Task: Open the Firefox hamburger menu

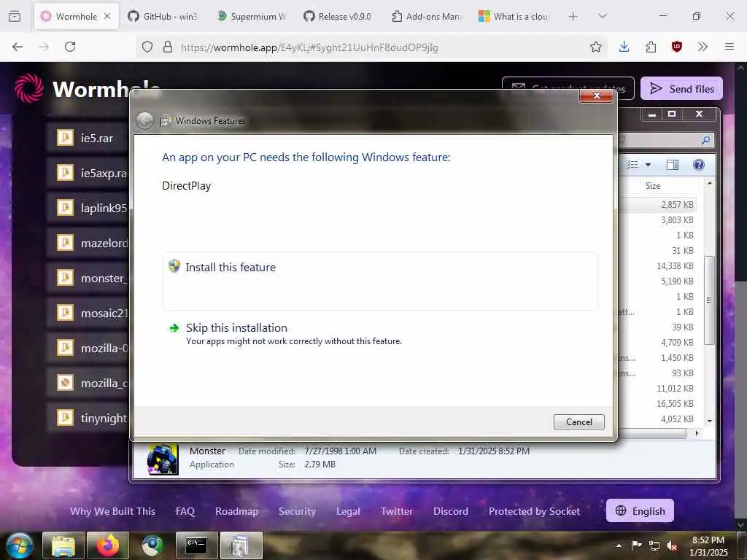Action: click(x=729, y=47)
